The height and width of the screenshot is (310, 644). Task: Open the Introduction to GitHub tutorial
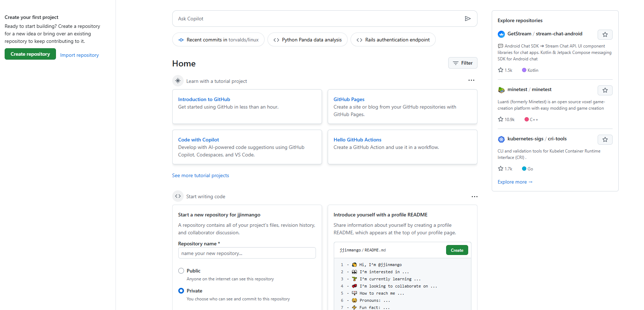click(x=204, y=99)
